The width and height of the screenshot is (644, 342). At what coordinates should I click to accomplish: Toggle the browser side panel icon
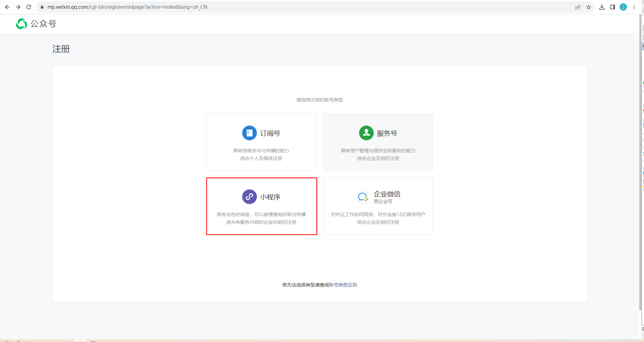pyautogui.click(x=613, y=7)
